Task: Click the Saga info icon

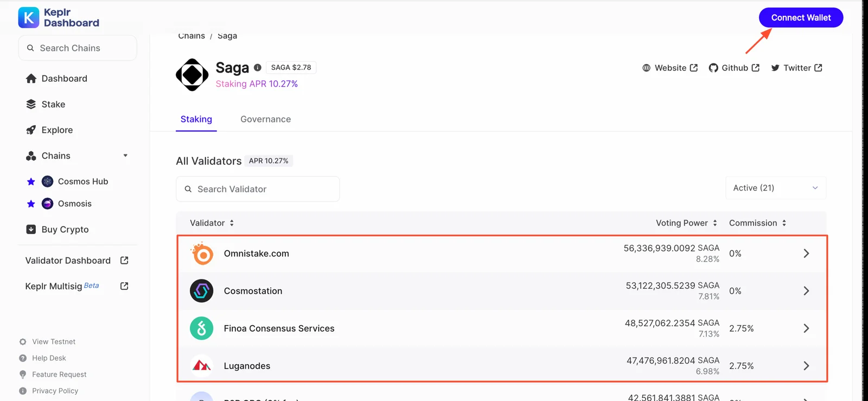Action: click(x=258, y=68)
